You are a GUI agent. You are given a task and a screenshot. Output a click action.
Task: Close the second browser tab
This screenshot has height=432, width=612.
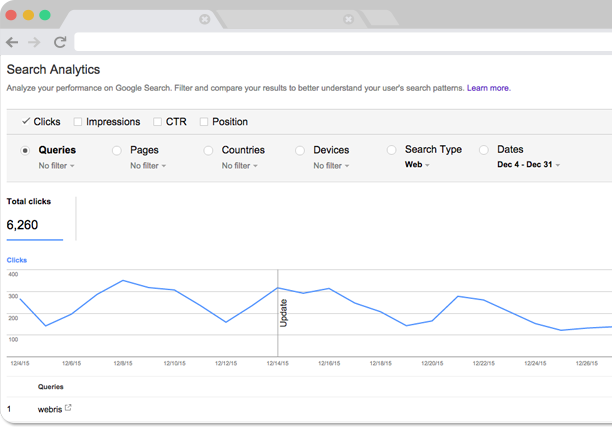pos(348,18)
